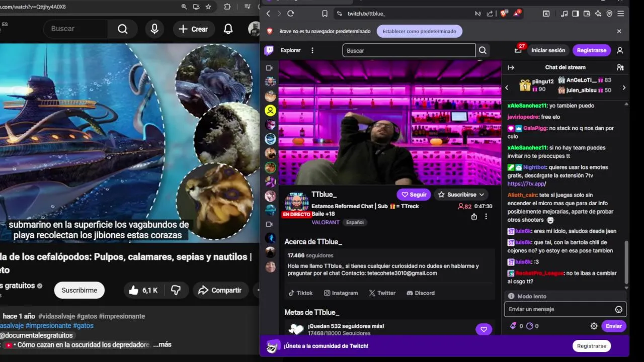Open the Twitch three-dot more menu
The width and height of the screenshot is (644, 362).
[x=312, y=50]
